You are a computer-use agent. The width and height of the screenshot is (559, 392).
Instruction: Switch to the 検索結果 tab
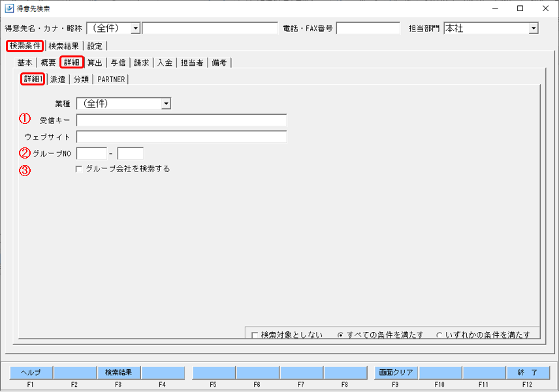(x=64, y=46)
